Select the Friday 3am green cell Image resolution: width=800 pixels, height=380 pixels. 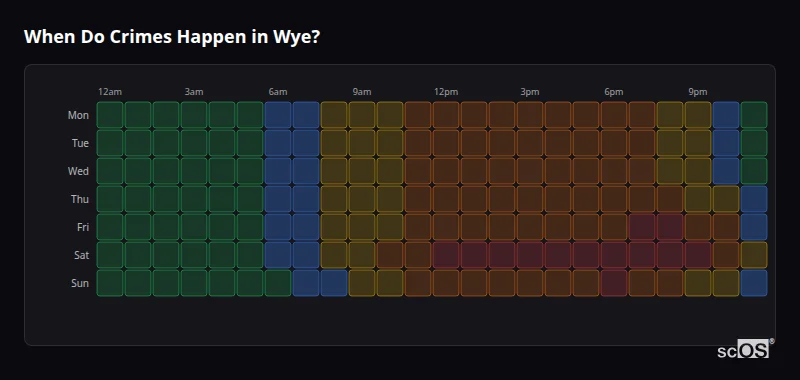pyautogui.click(x=194, y=227)
